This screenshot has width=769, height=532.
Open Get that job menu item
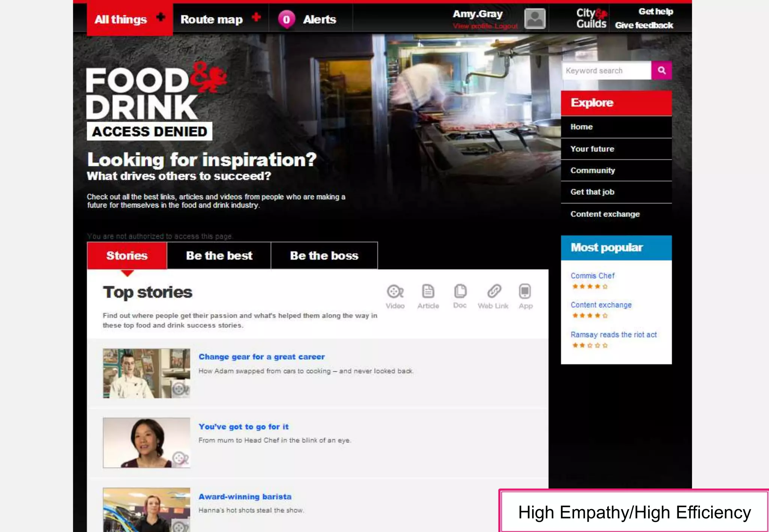pos(592,192)
